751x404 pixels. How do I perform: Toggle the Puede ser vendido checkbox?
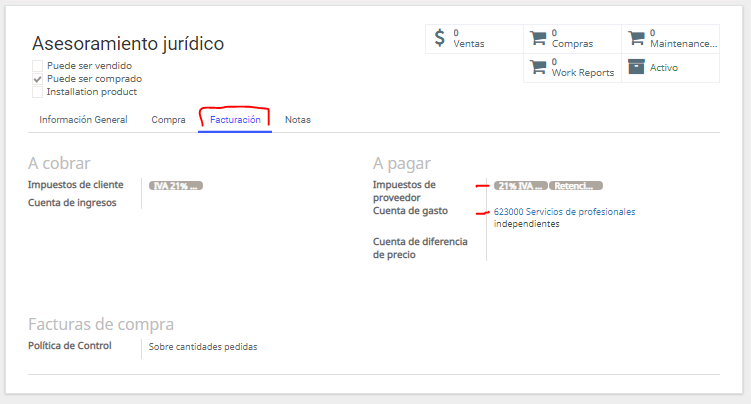click(x=37, y=66)
